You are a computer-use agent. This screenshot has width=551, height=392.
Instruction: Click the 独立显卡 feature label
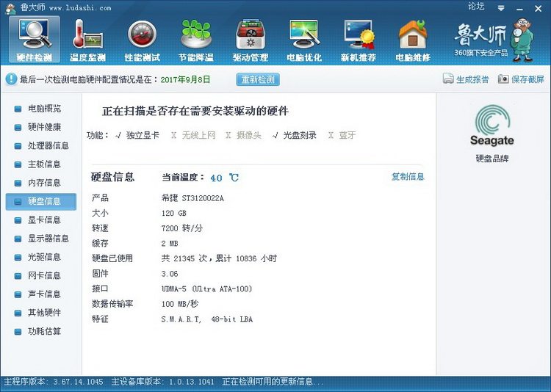[143, 135]
